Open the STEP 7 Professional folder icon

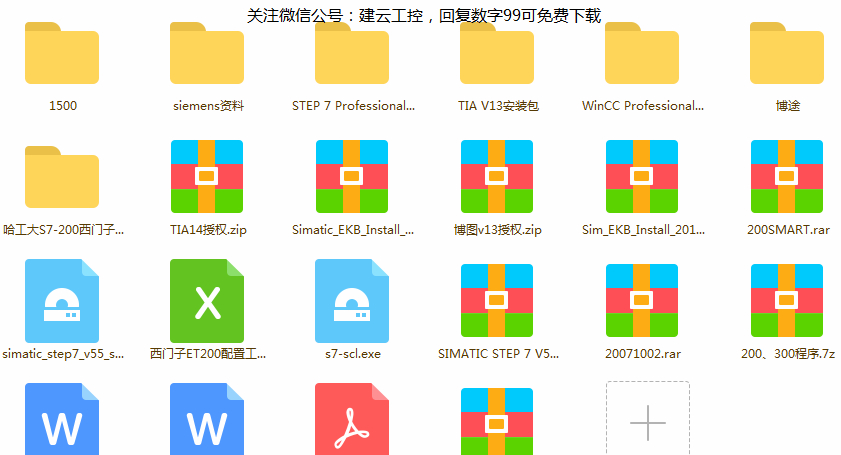pos(352,53)
